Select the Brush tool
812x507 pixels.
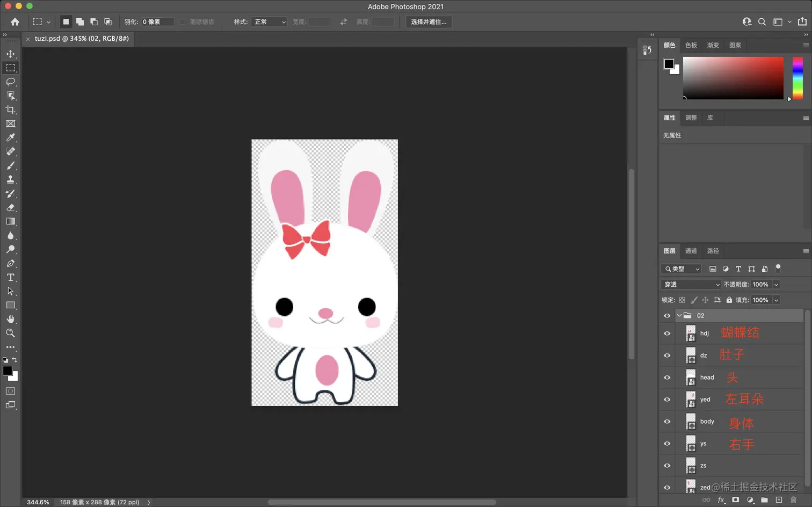[11, 165]
